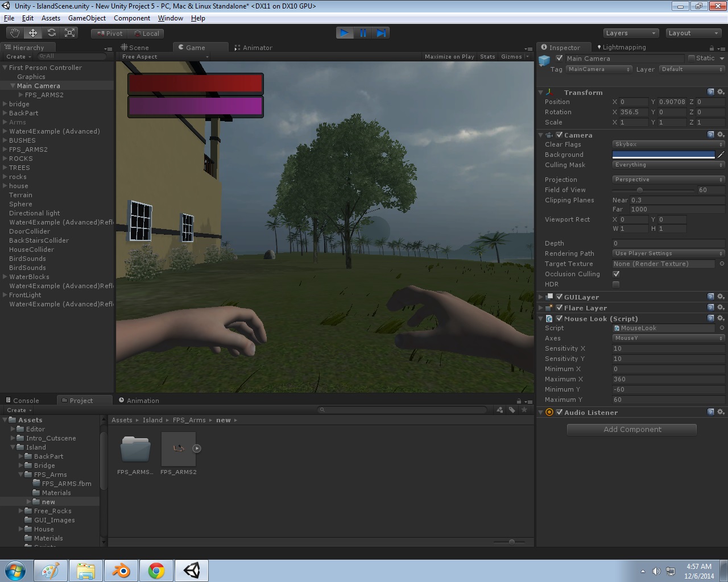Enable HDR checkbox
This screenshot has width=728, height=582.
tap(616, 284)
